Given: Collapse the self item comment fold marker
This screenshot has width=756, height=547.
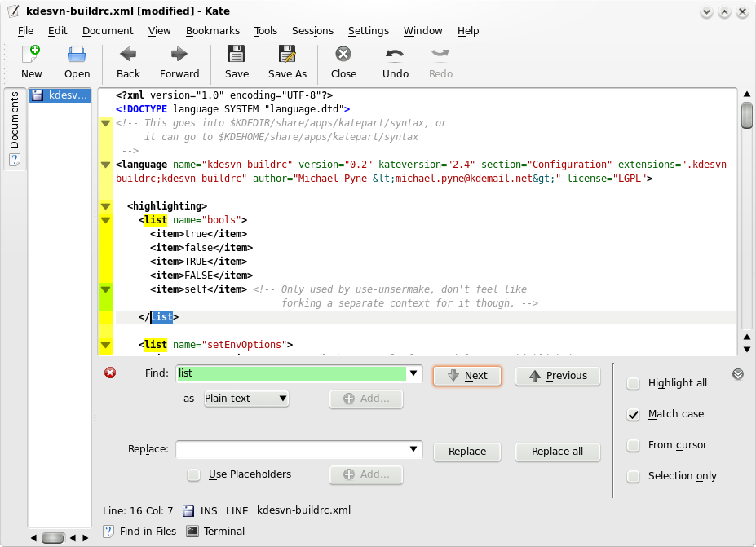Looking at the screenshot, I should pos(105,289).
